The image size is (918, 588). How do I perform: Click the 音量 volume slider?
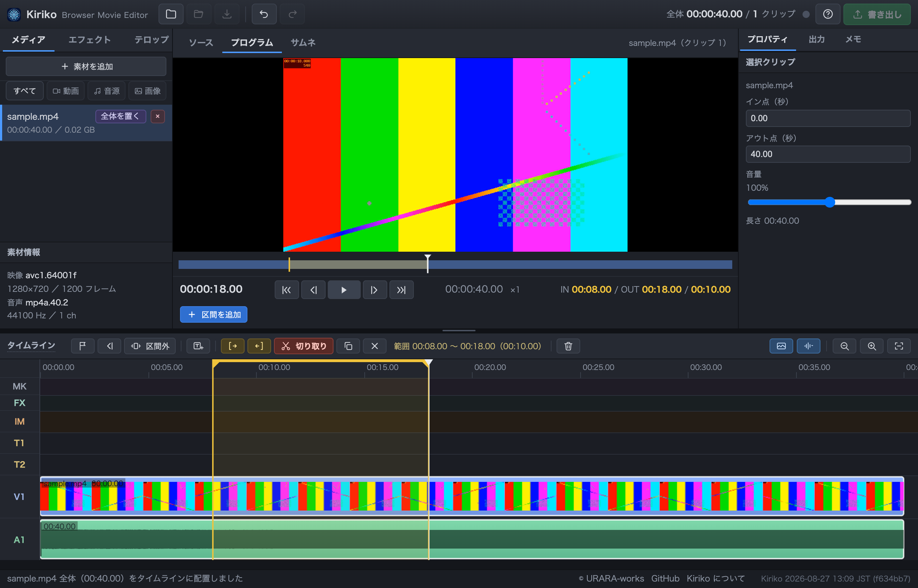[829, 202]
